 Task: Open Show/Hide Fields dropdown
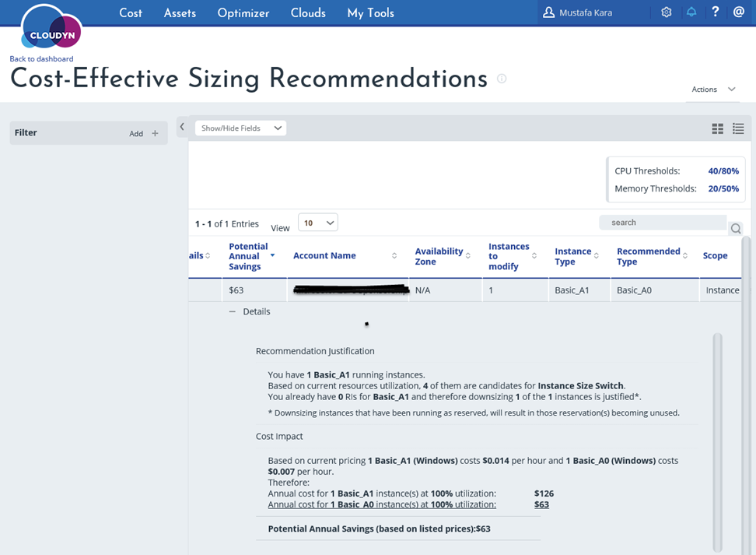(240, 128)
